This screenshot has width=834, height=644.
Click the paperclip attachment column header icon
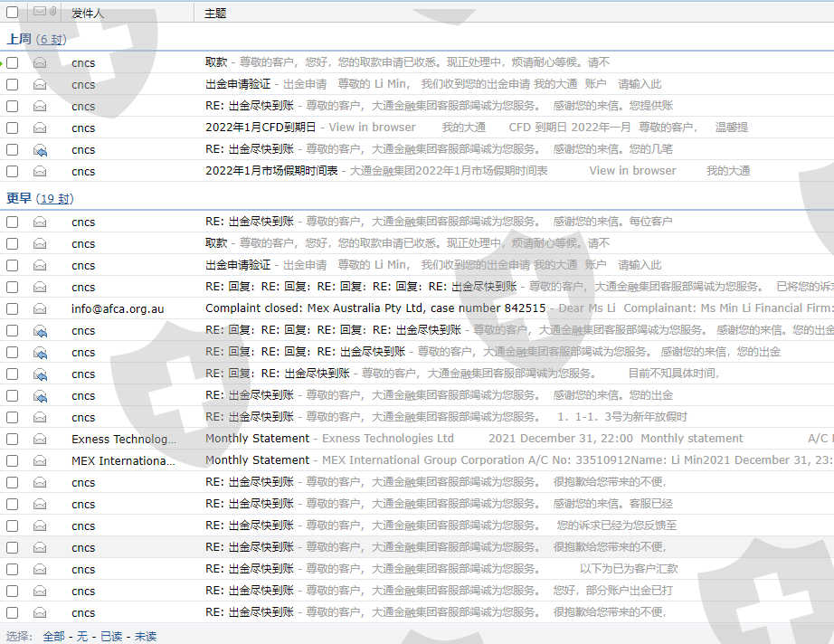pyautogui.click(x=53, y=12)
